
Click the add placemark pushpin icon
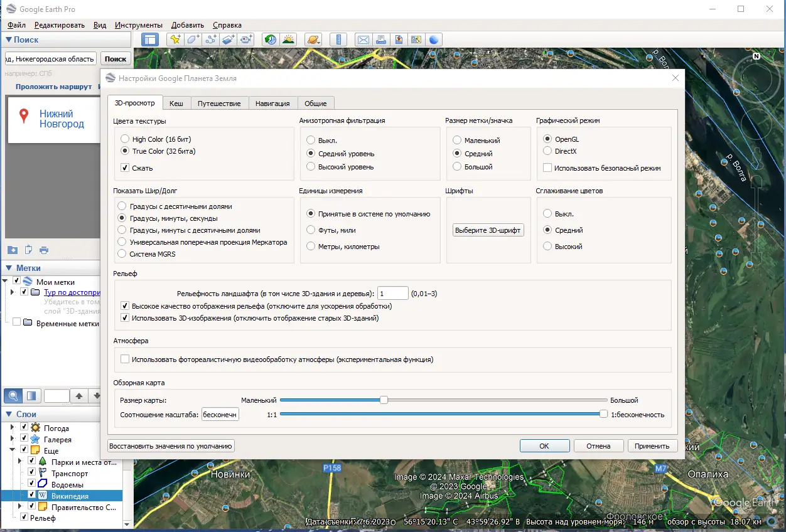(x=175, y=40)
